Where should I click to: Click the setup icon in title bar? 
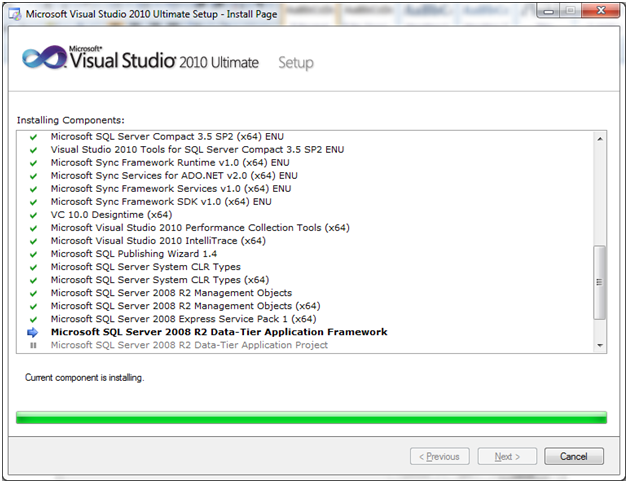15,14
